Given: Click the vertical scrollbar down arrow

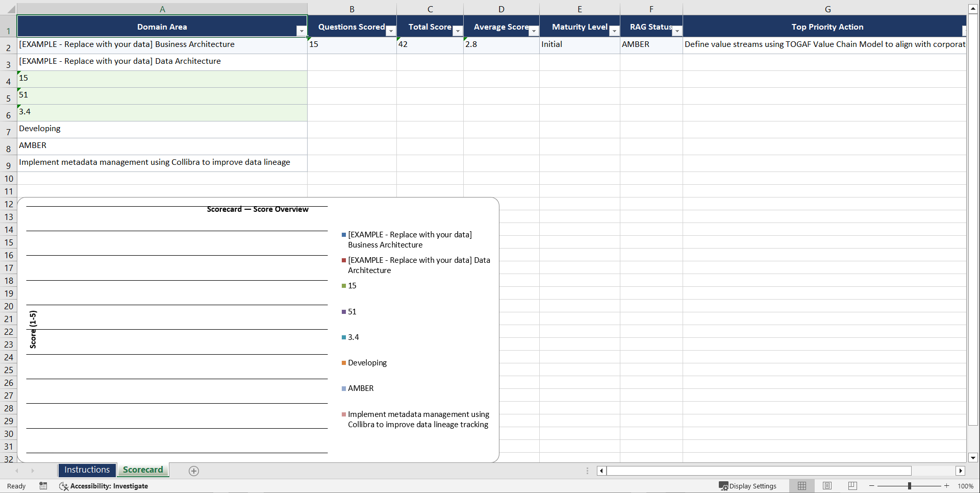Looking at the screenshot, I should [x=972, y=458].
